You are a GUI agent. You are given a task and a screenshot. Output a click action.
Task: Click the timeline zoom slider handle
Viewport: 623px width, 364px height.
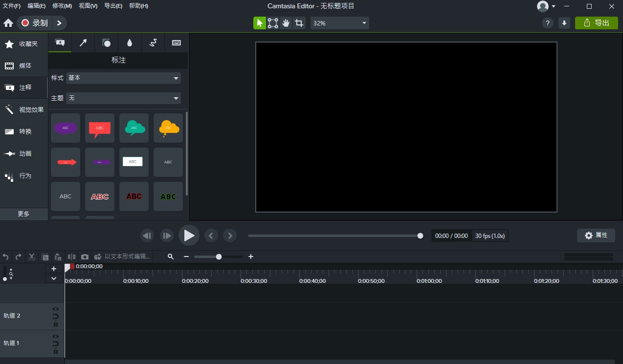[x=219, y=257]
